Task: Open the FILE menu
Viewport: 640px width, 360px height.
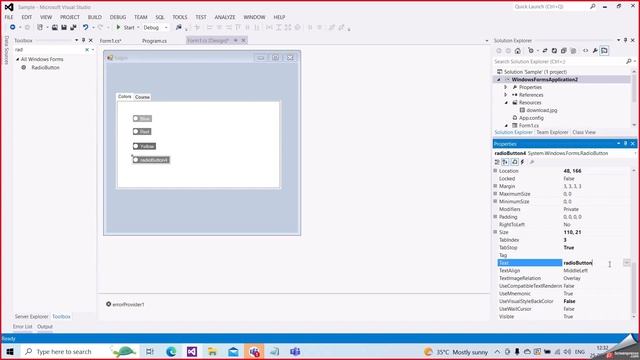Action: (9, 17)
